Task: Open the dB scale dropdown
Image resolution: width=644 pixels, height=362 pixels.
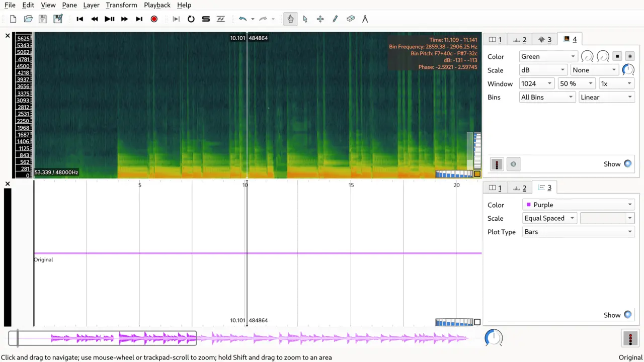Action: [543, 70]
